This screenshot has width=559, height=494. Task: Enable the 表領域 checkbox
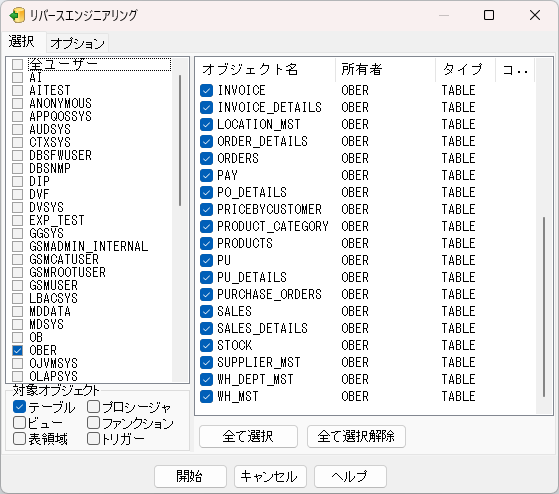[20, 439]
